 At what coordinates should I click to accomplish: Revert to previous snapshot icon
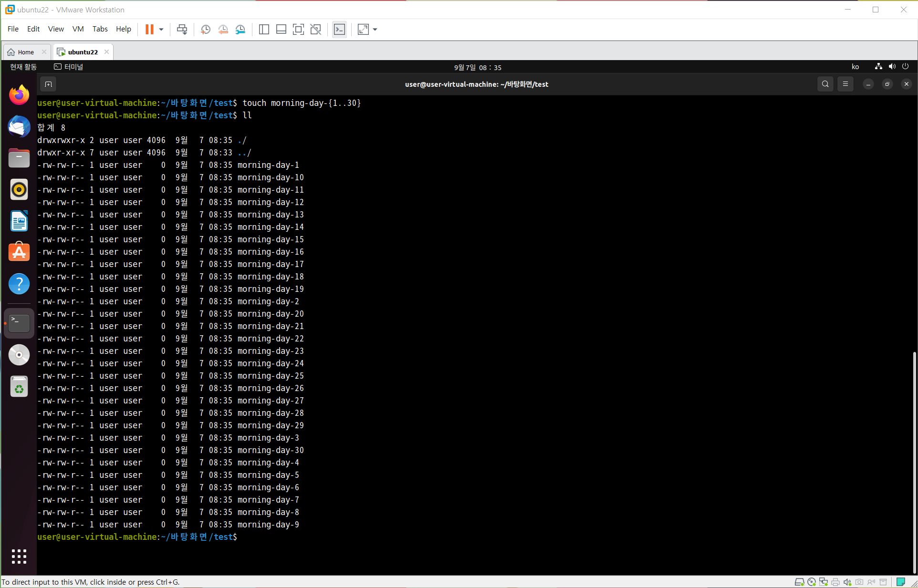pos(223,30)
